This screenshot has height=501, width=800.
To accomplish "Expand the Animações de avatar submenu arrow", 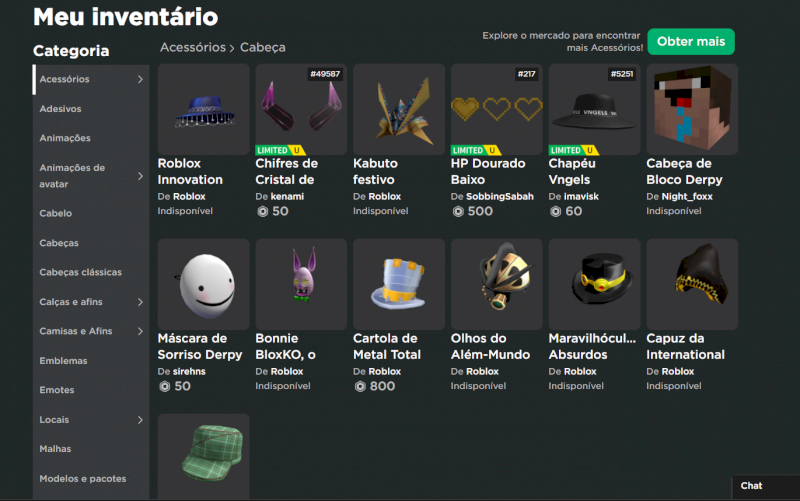I will (140, 176).
